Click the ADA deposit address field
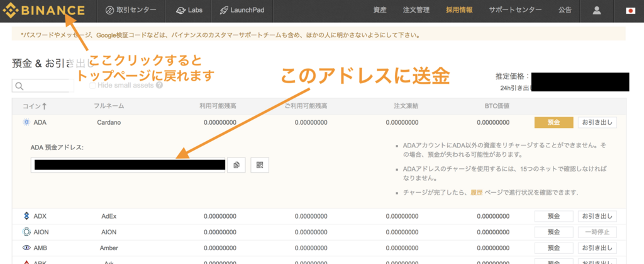 [x=128, y=165]
